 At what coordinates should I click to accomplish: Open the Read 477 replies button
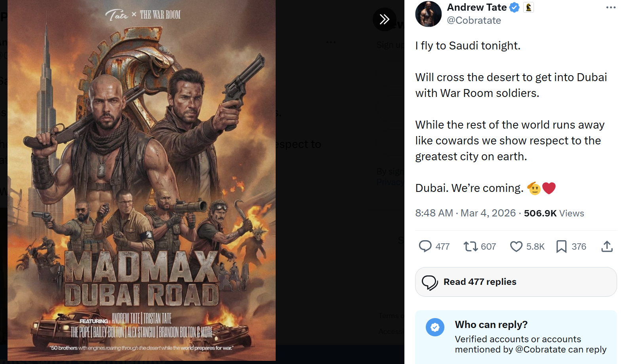tap(516, 282)
